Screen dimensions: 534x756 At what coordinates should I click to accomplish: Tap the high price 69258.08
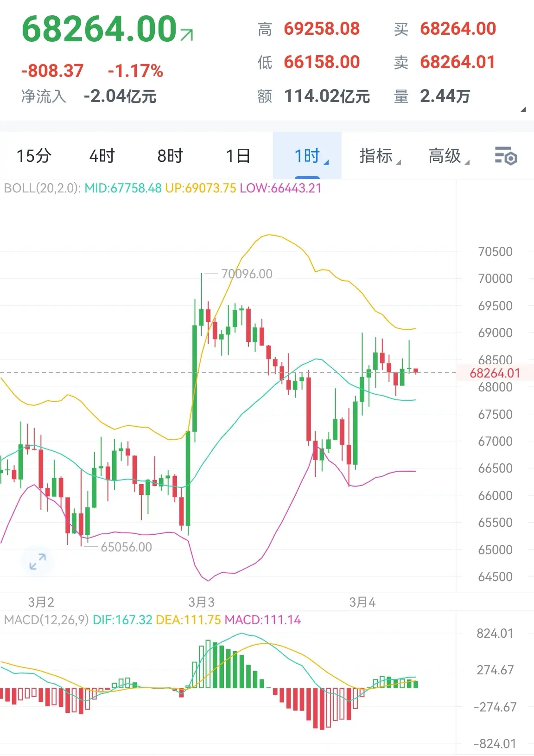coord(322,29)
